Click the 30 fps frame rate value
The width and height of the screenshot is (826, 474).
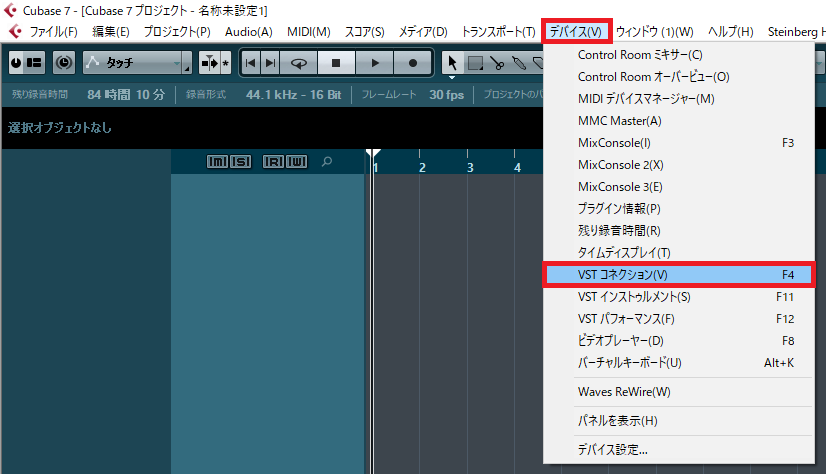(x=447, y=95)
